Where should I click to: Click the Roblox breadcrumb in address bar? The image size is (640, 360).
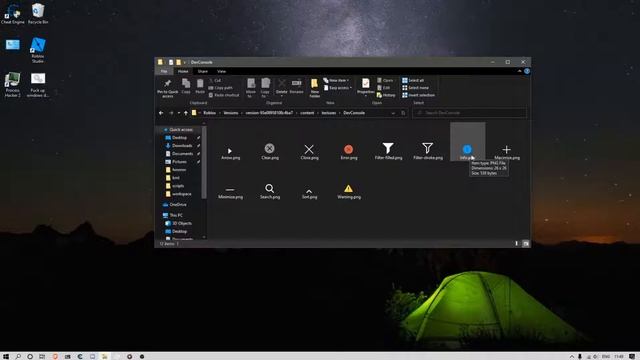click(210, 113)
